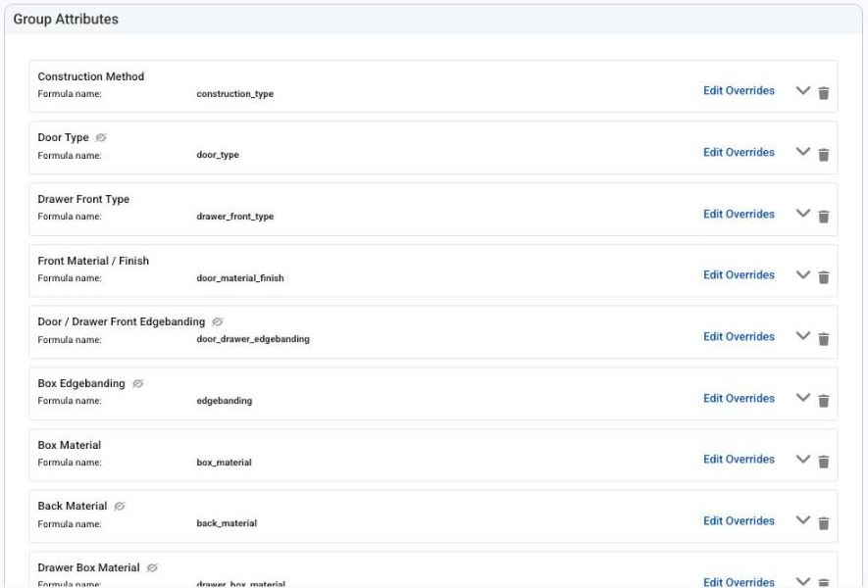Toggle hidden-eye icon next to Door Type
Image resolution: width=868 pixels, height=588 pixels.
101,137
